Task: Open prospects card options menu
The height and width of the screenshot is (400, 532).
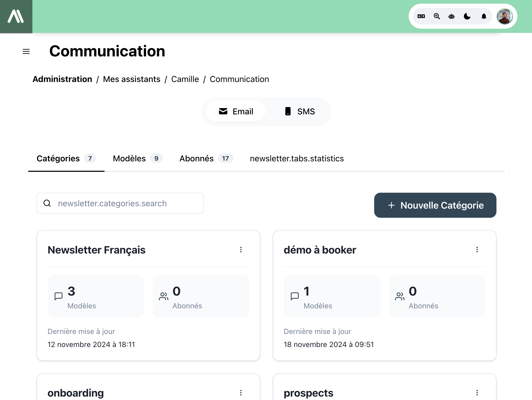Action: (x=477, y=393)
